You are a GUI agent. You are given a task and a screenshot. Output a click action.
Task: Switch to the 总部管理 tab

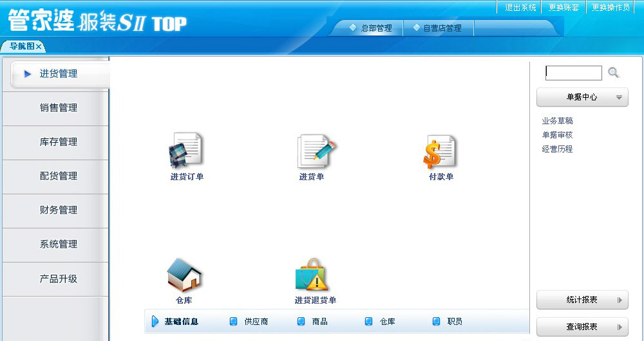tap(371, 28)
